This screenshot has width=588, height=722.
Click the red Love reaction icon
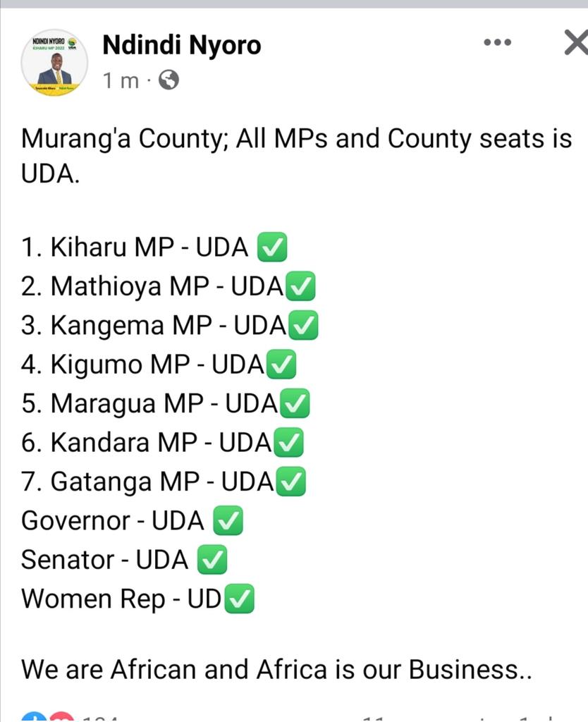coord(62,716)
